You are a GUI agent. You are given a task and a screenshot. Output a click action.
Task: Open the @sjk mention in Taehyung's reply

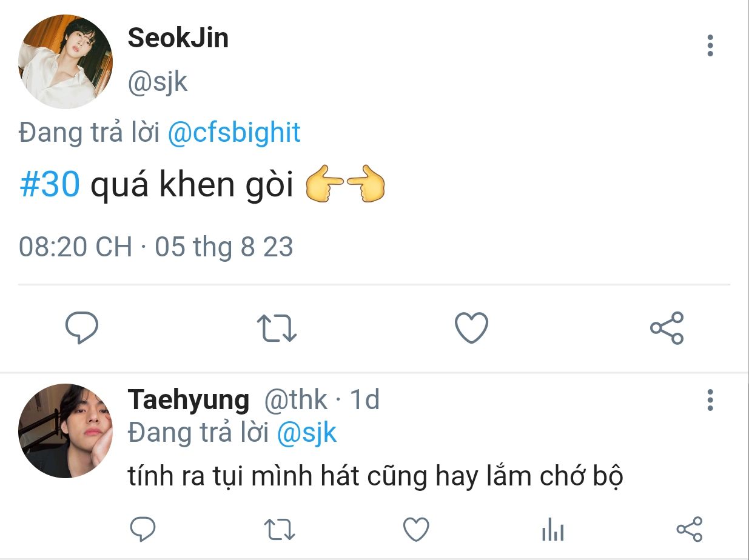pyautogui.click(x=306, y=433)
